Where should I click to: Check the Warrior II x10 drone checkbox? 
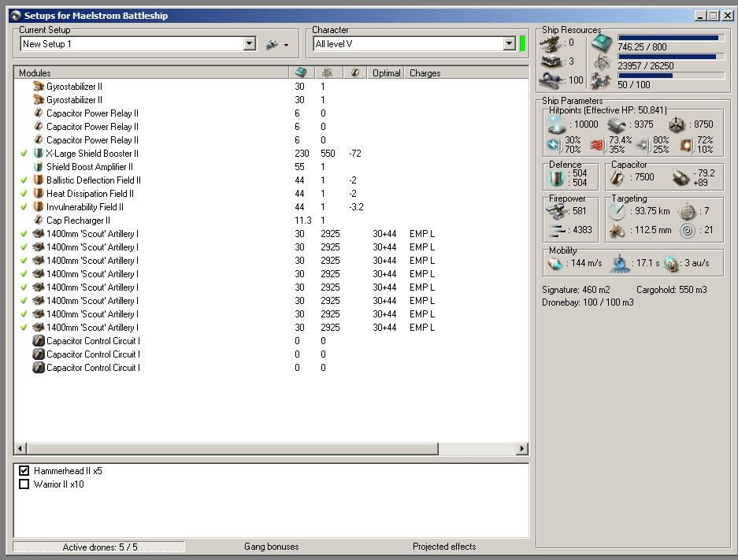click(24, 484)
